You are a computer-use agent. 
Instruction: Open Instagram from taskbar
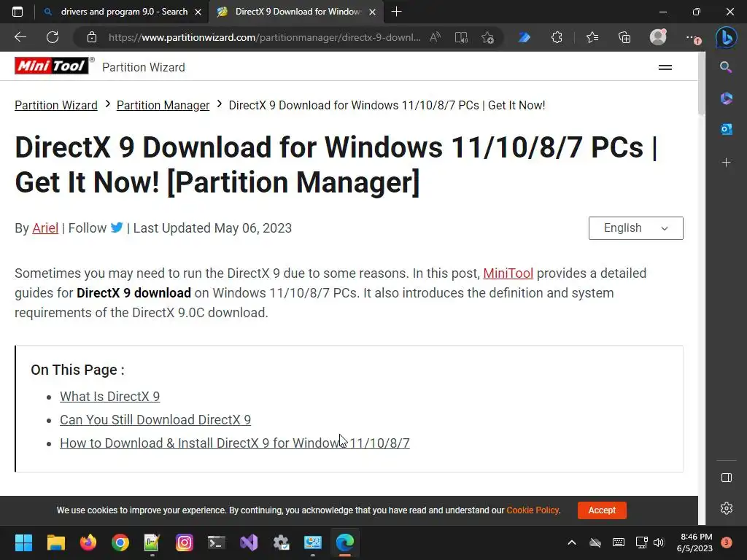click(x=185, y=542)
